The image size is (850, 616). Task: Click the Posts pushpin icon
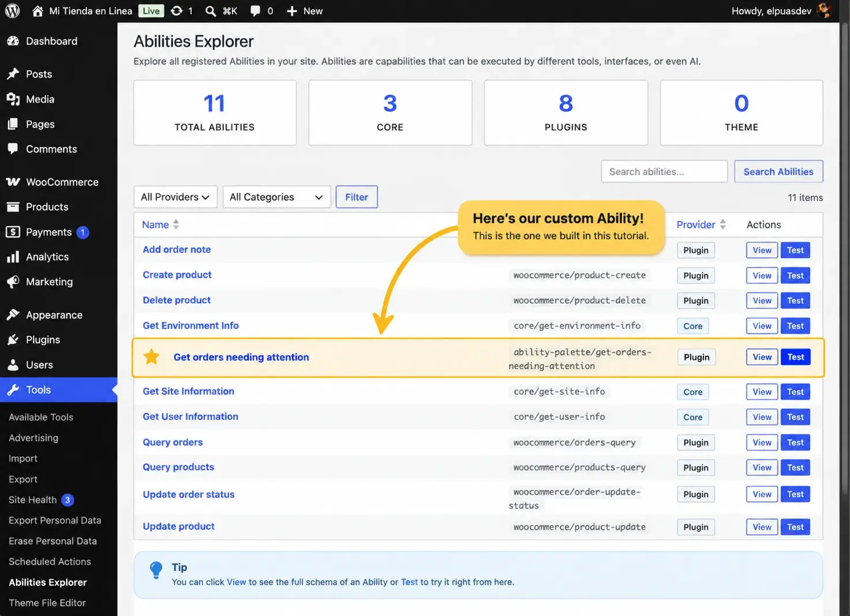tap(13, 74)
